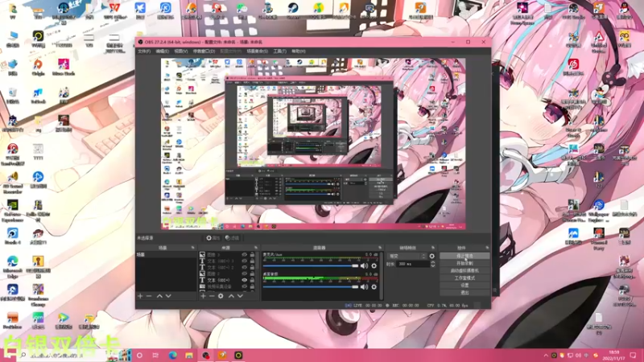
Task: Adjust 麦克风/Aux volume slider
Action: pos(311,266)
